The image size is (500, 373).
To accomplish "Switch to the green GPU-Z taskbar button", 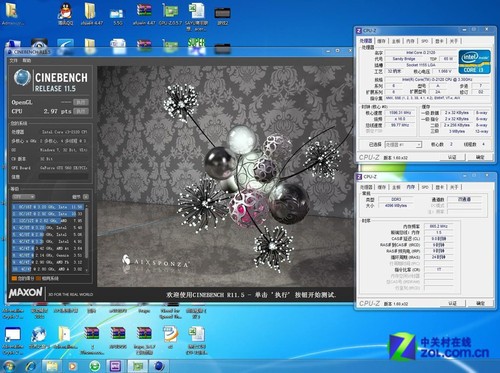I will point(138,366).
